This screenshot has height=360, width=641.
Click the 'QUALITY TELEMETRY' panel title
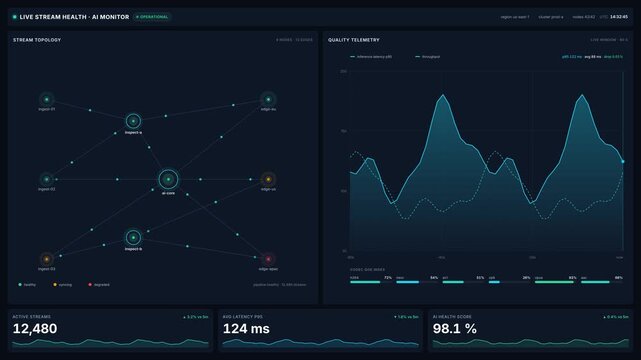pyautogui.click(x=354, y=40)
